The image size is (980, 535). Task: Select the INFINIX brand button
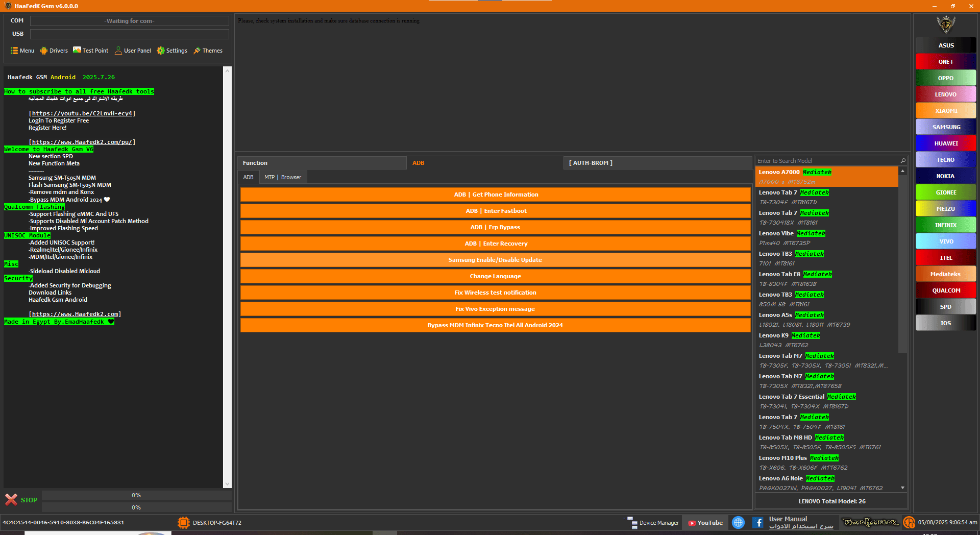point(946,225)
